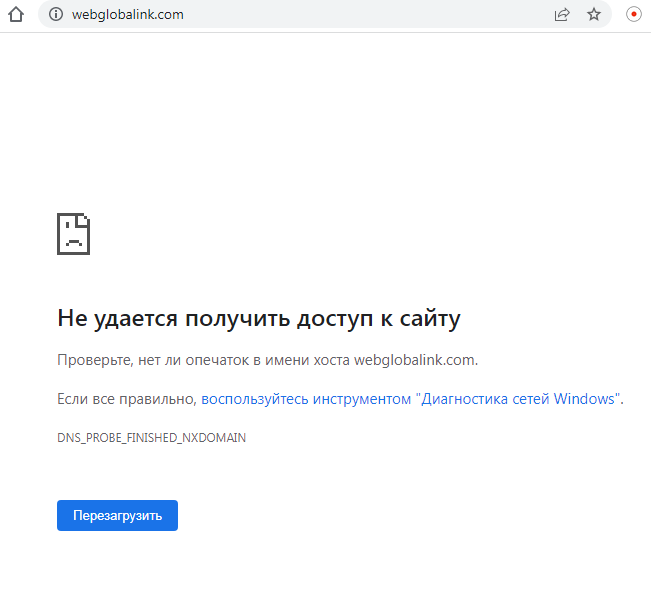Click the text Проверьте, нет ли опечаток
Image resolution: width=651 pixels, height=592 pixels.
pos(154,360)
